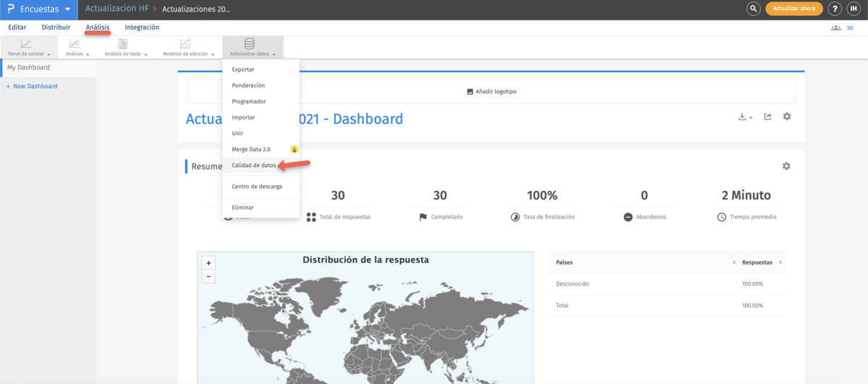
Task: Click the Tiempo promedio clock icon
Action: pyautogui.click(x=721, y=216)
